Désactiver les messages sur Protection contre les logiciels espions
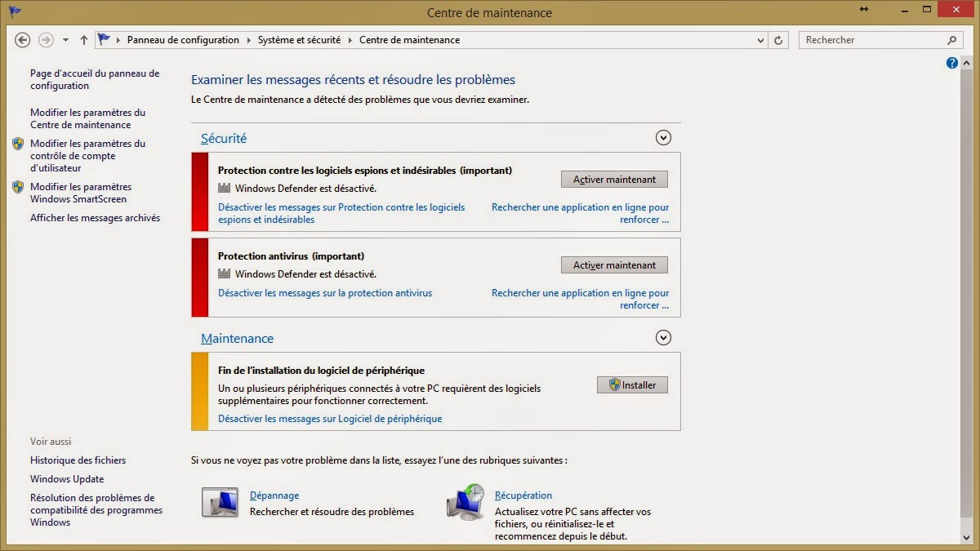 (341, 213)
